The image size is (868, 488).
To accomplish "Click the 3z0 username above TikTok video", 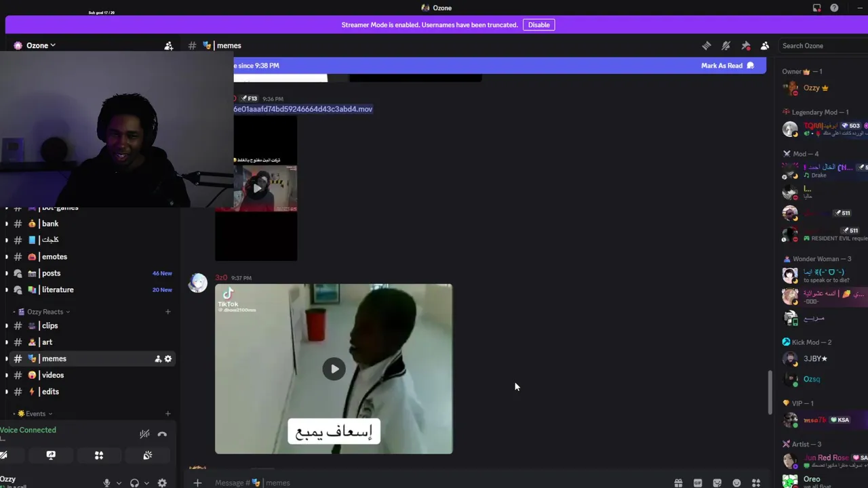I will (220, 278).
